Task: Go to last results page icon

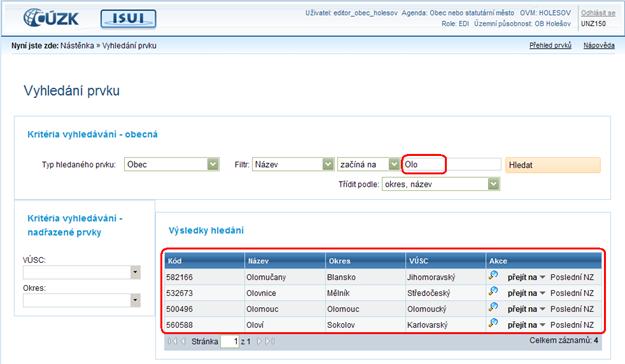Action: pos(270,341)
